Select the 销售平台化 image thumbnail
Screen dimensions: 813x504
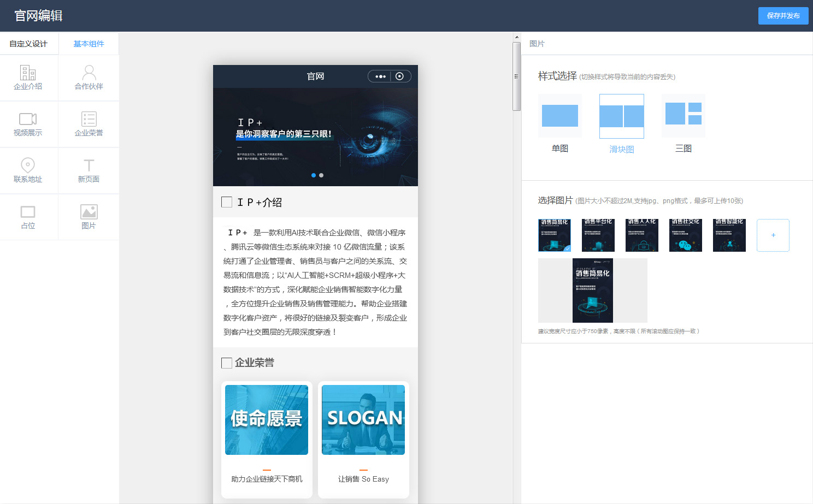(x=598, y=235)
